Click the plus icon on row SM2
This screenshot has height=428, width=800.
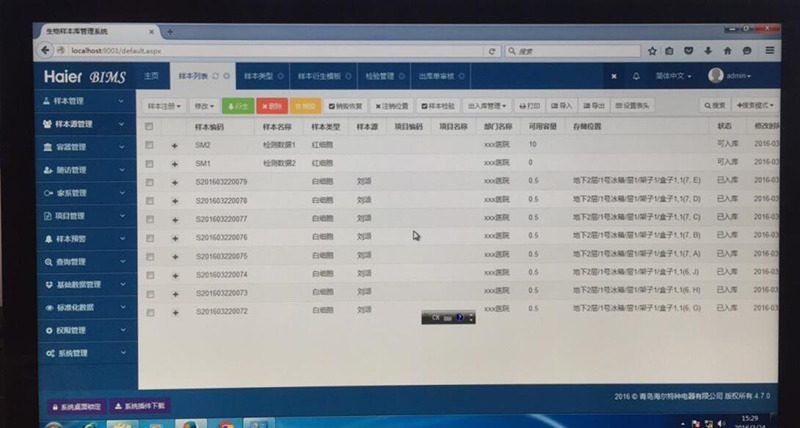click(x=175, y=145)
